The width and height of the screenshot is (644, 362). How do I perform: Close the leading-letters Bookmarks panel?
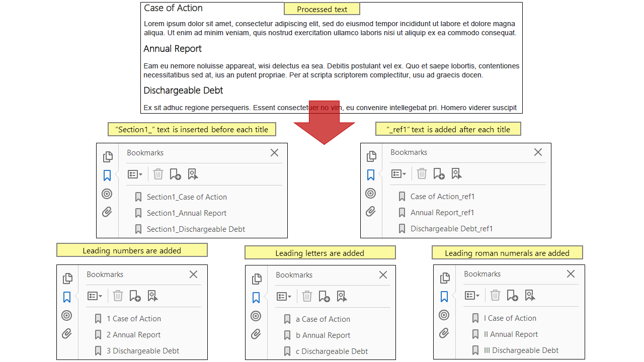[383, 275]
